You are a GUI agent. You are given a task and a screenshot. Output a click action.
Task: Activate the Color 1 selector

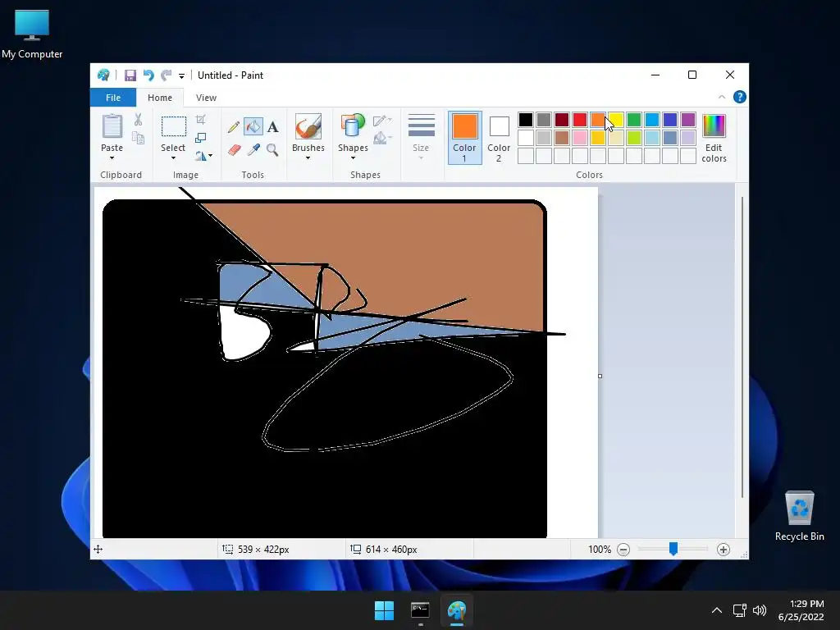click(464, 138)
